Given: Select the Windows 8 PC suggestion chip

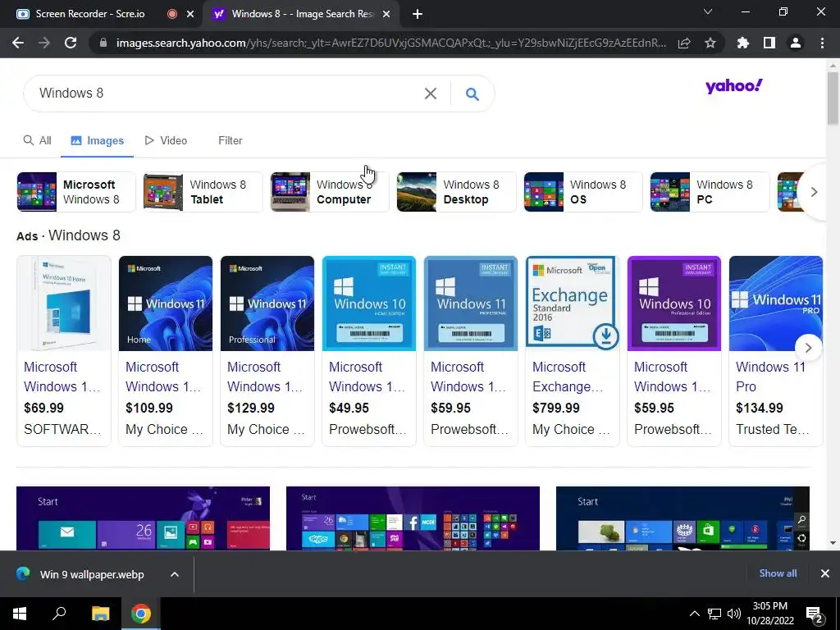Looking at the screenshot, I should pyautogui.click(x=710, y=192).
